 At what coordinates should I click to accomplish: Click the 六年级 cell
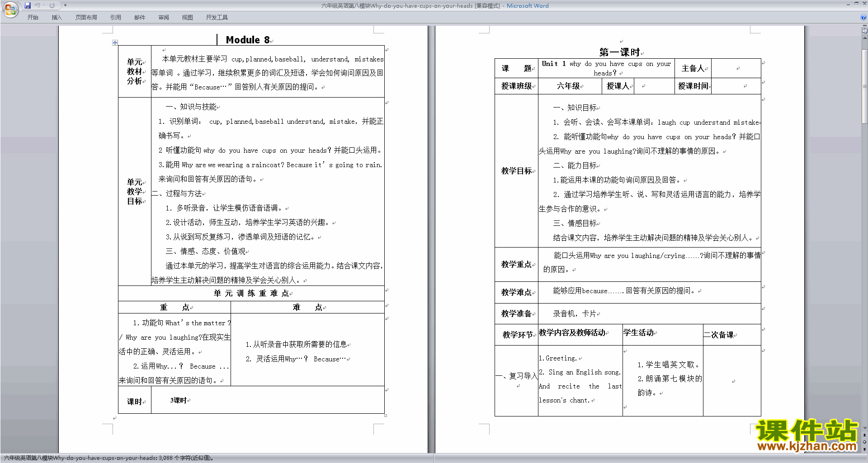pos(570,86)
